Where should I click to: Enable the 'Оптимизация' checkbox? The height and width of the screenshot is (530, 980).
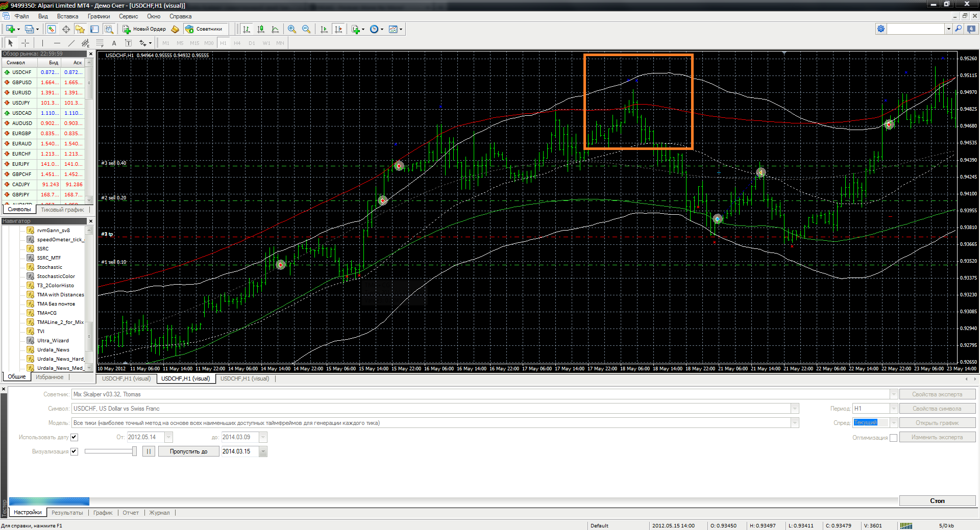pyautogui.click(x=893, y=438)
